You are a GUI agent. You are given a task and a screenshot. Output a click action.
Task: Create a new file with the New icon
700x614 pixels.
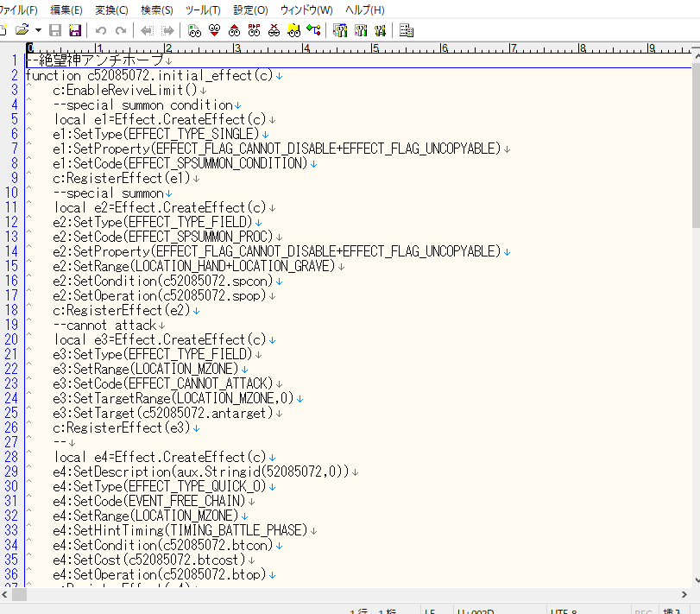pos(3,30)
